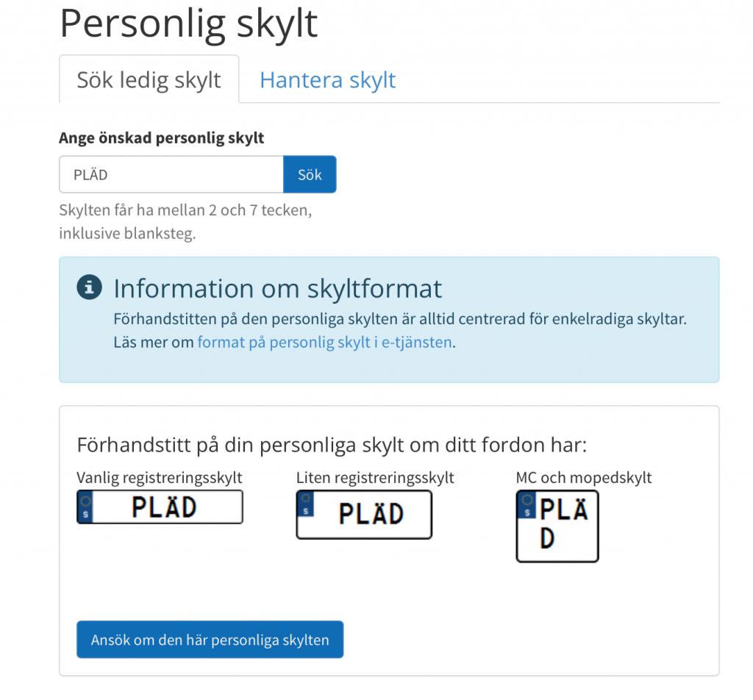This screenshot has height=700, width=753.
Task: Click EU emblem on Liten registreringsskylt plate
Action: point(305,504)
